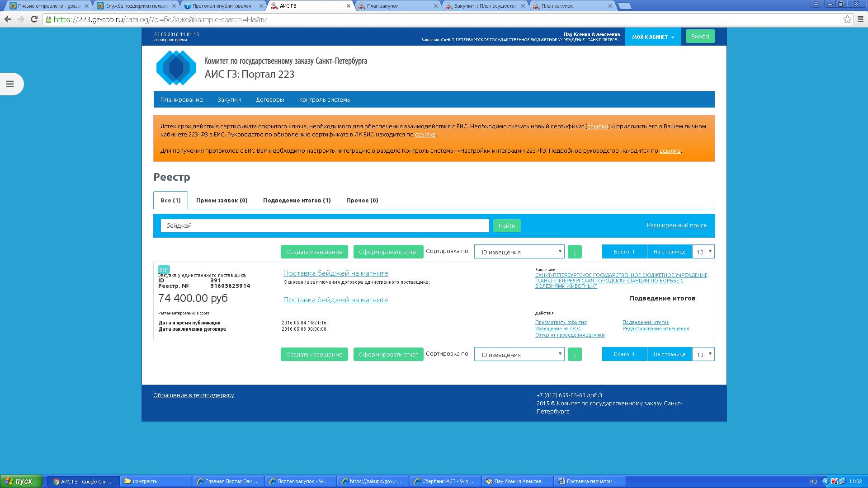Open the top per-page count dropdown

(x=703, y=252)
